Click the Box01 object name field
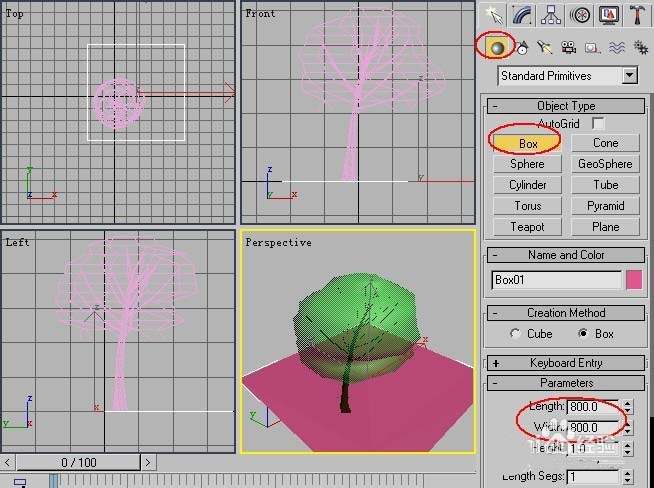 tap(556, 280)
